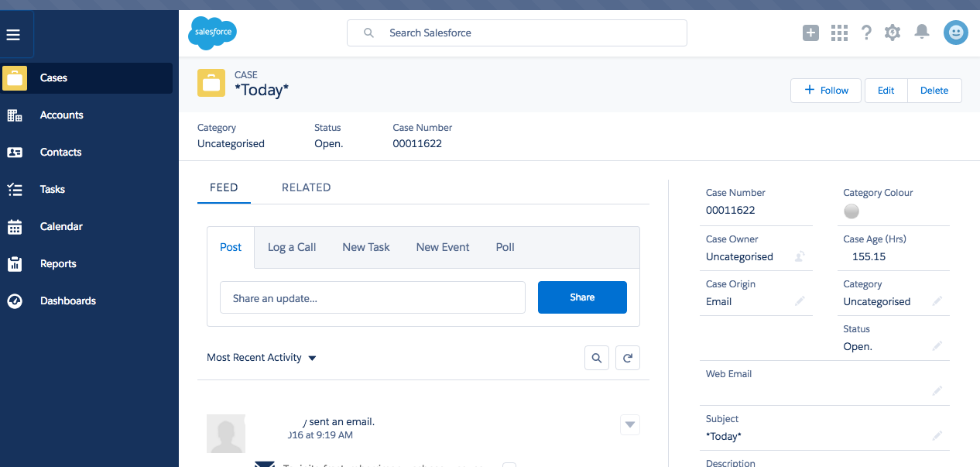Open the App Launcher grid icon

coord(839,33)
